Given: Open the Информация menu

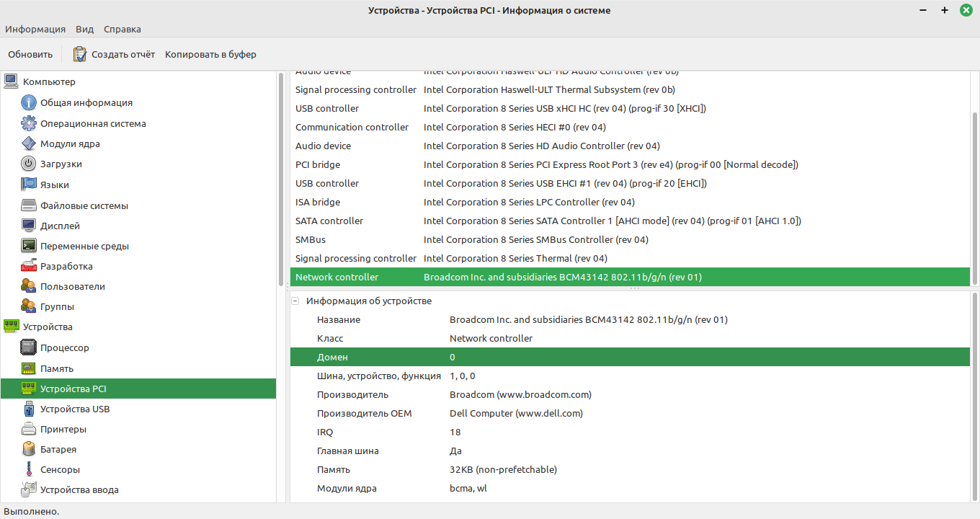Looking at the screenshot, I should click(x=35, y=29).
